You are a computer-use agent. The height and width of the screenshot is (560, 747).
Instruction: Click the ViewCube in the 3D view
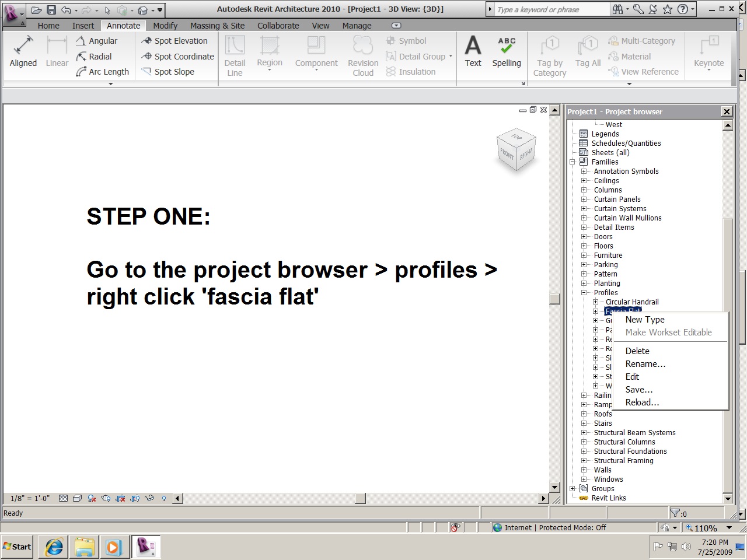pos(516,150)
